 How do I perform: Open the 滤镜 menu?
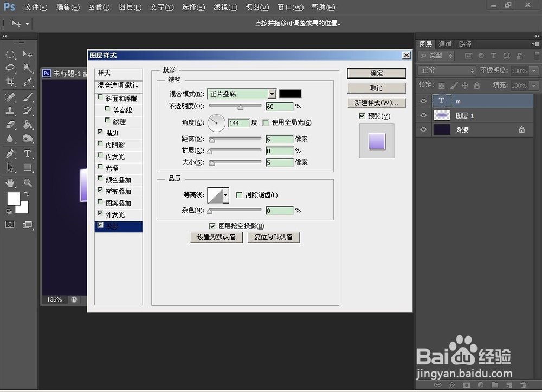(x=225, y=7)
